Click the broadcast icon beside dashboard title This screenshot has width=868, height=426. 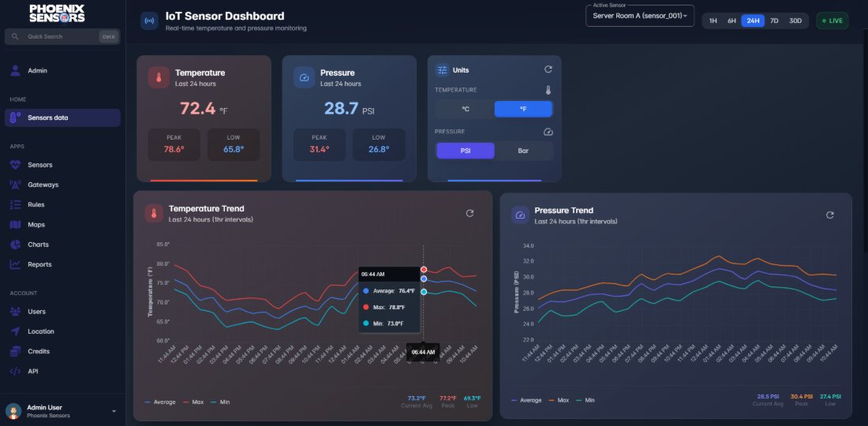[149, 21]
